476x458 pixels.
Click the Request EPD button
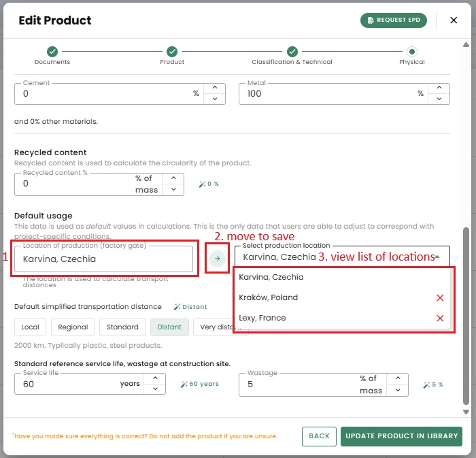coord(394,20)
